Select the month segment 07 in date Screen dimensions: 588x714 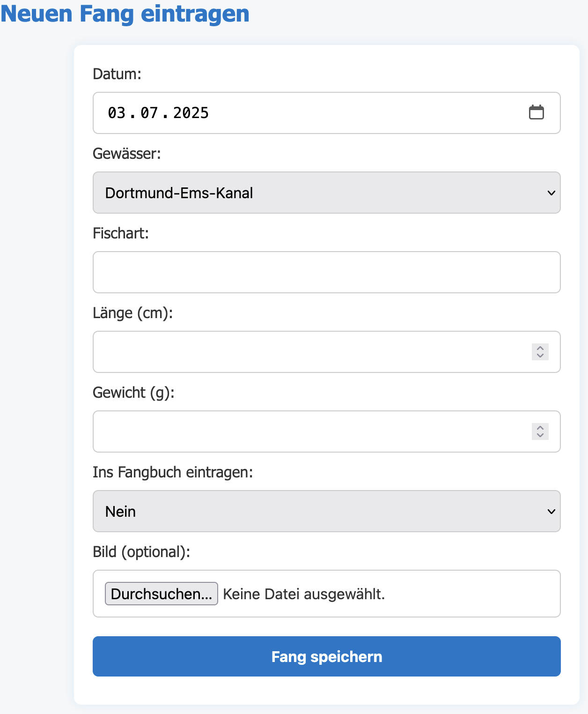point(149,113)
